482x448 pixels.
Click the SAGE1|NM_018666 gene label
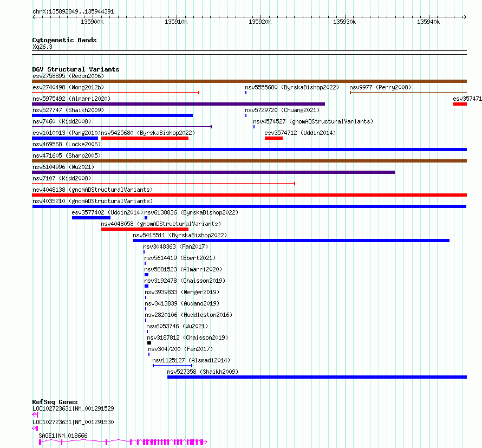(63, 436)
